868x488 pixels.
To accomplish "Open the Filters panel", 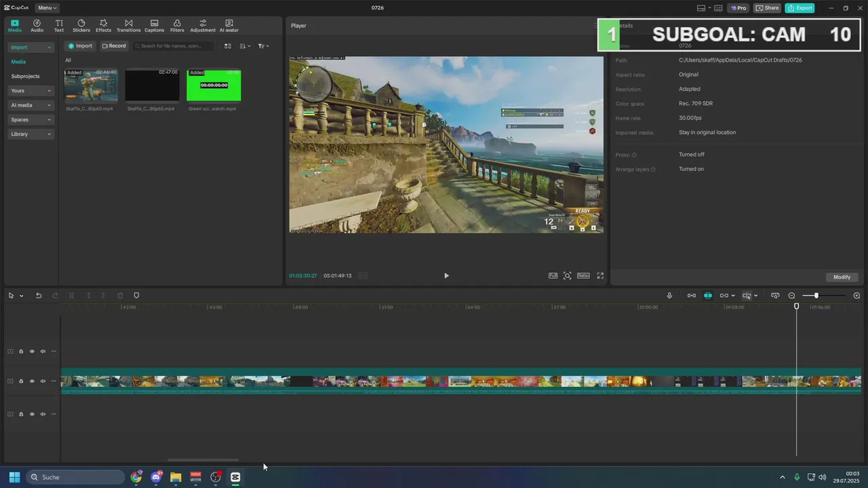I will tap(177, 26).
